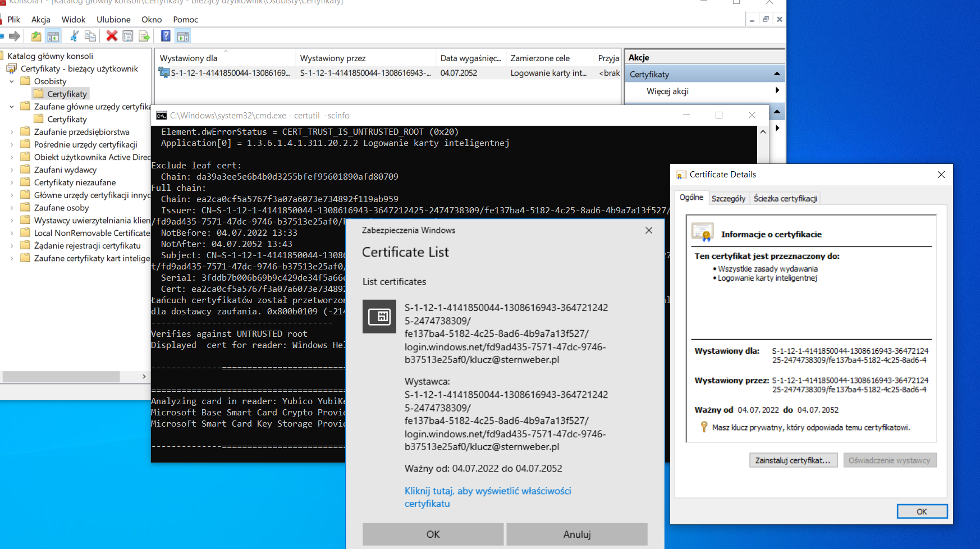Click Restore button of MMC child window
The width and height of the screenshot is (980, 549).
point(766,19)
